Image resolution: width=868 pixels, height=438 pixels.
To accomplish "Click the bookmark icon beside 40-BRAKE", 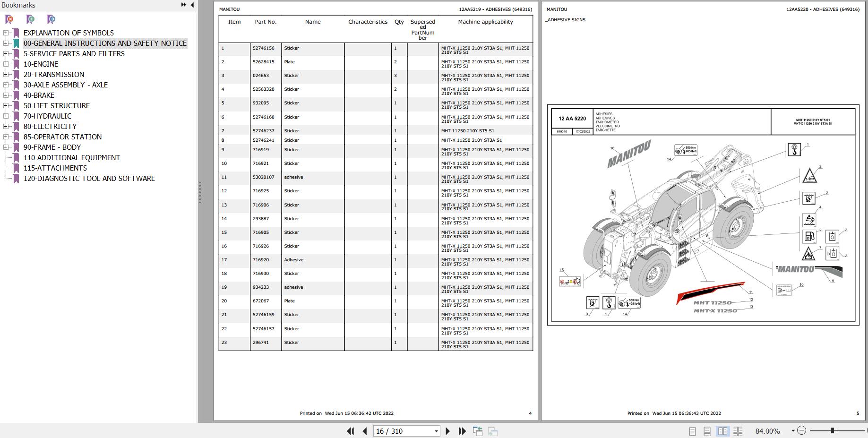I will tap(16, 95).
